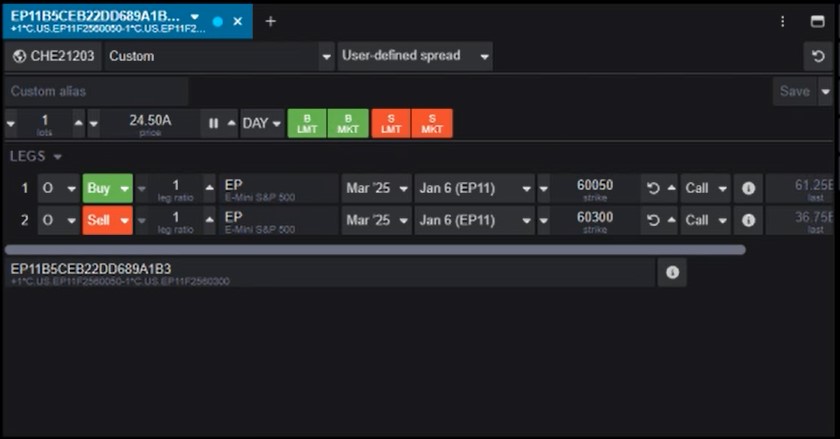Click the CHE21203 account globe button

(x=53, y=56)
